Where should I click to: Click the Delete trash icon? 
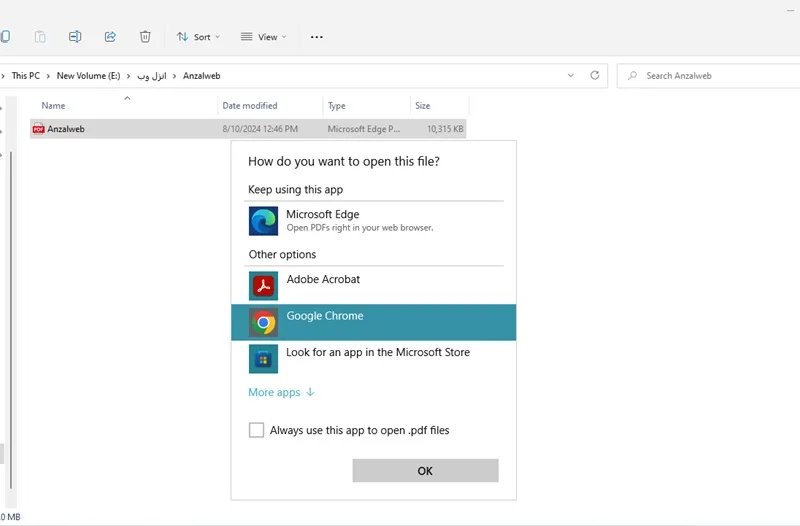point(145,37)
